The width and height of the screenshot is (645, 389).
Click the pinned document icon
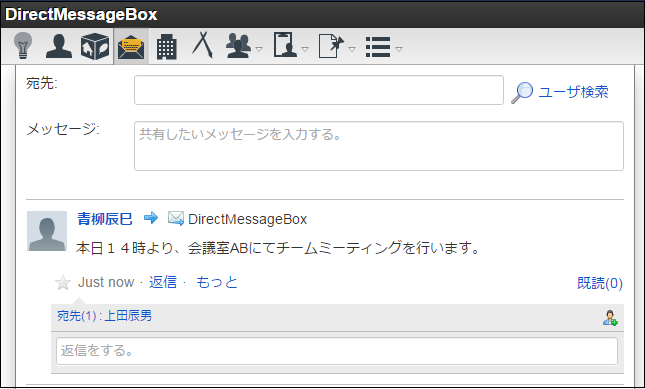(x=332, y=46)
